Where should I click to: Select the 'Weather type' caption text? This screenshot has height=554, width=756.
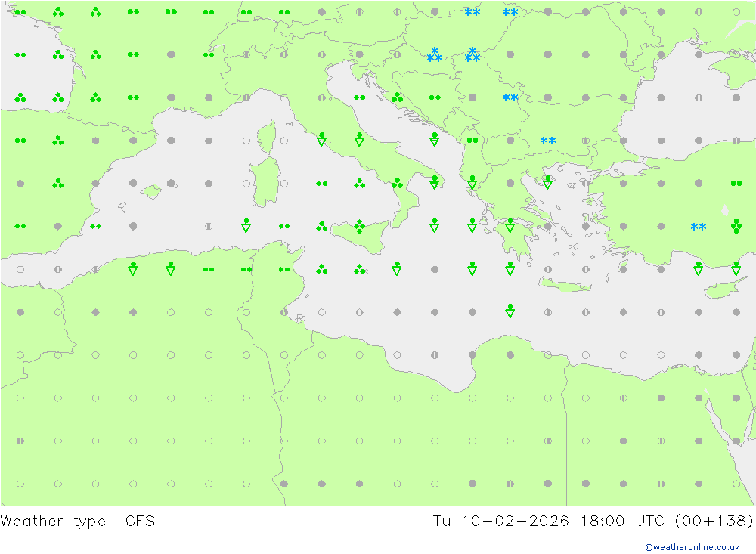pos(53,522)
